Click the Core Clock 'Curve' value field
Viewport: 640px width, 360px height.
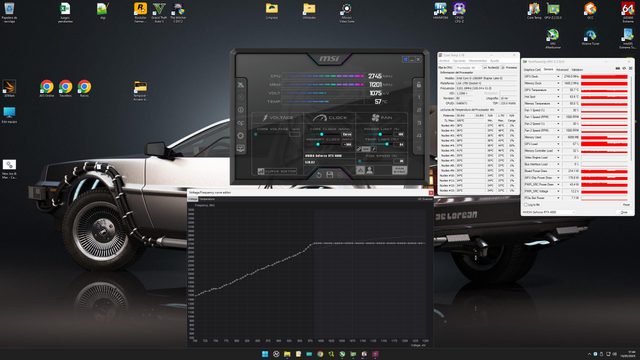click(347, 134)
